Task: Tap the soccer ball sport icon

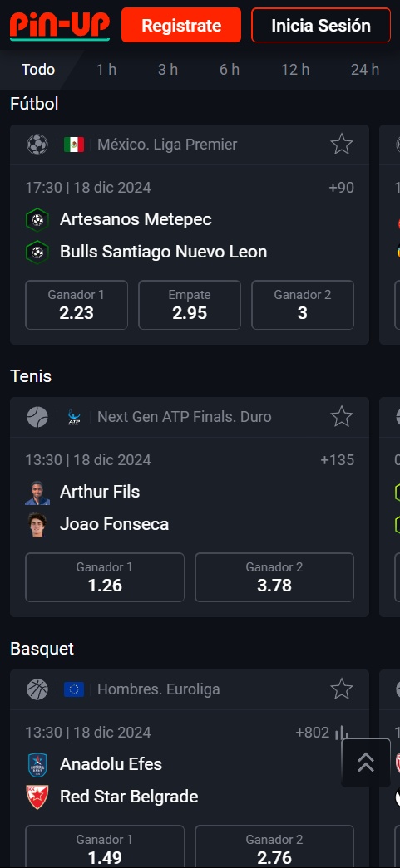Action: (x=37, y=145)
